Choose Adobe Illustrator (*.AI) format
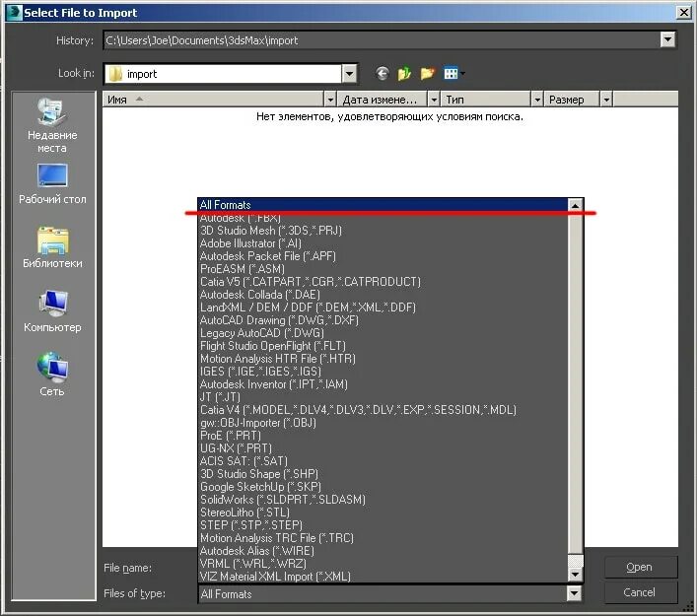The image size is (697, 616). 383,243
